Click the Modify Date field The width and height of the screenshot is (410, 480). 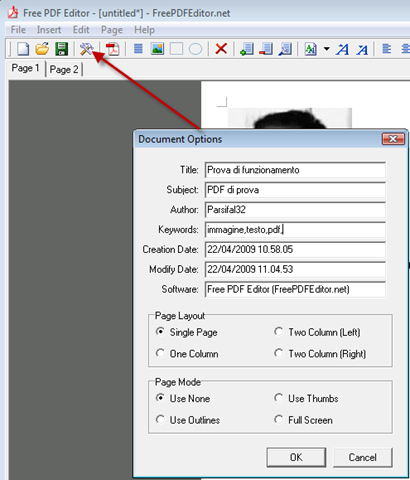tap(295, 269)
